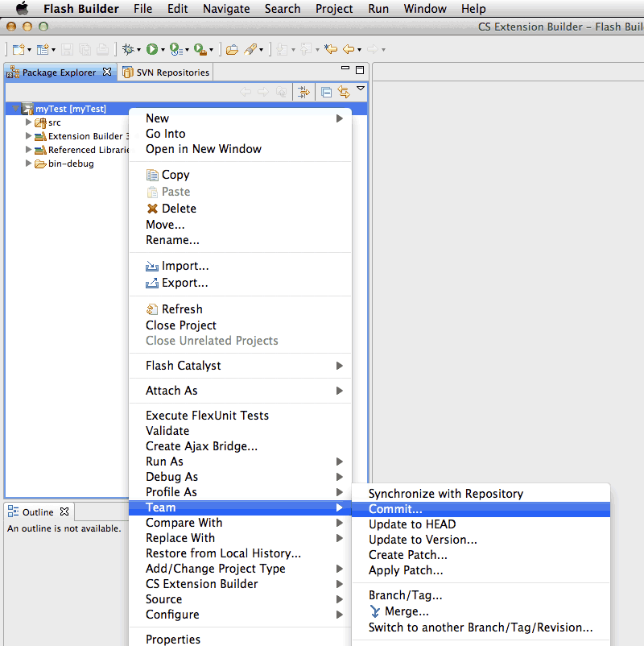The image size is (644, 646).
Task: Open the Apple menu
Action: (x=22, y=8)
